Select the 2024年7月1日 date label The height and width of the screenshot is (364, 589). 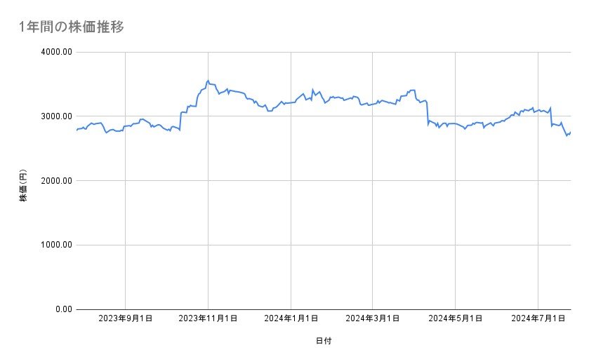pos(538,319)
